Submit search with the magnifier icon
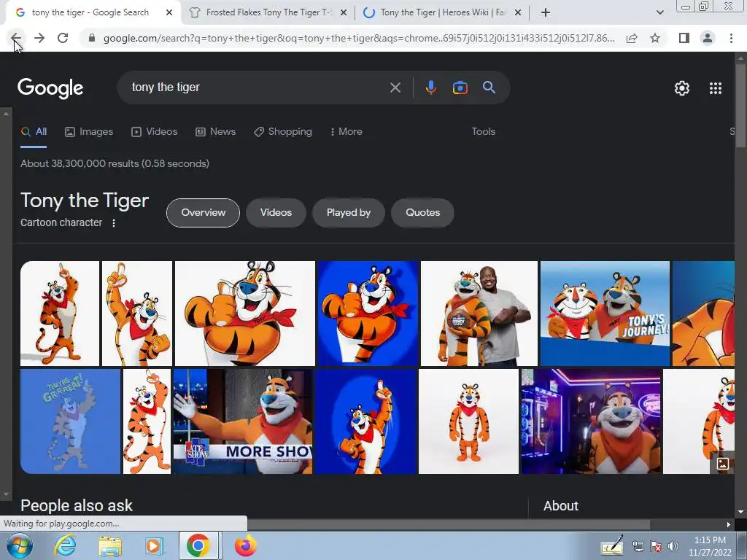 [x=489, y=87]
